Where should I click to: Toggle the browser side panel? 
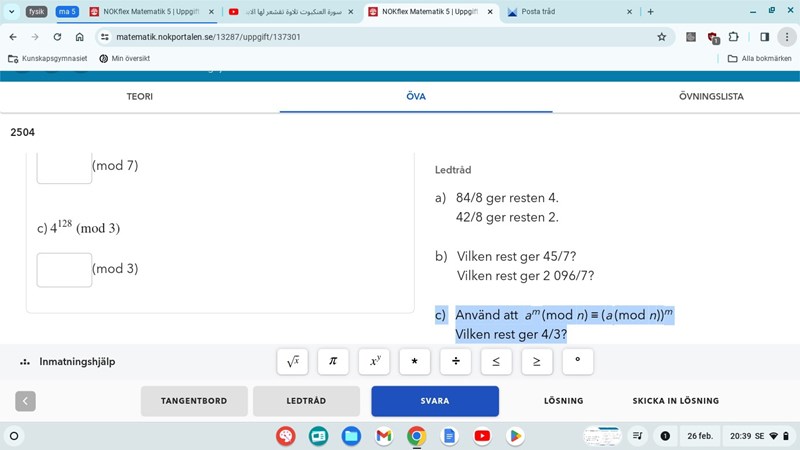click(x=764, y=36)
